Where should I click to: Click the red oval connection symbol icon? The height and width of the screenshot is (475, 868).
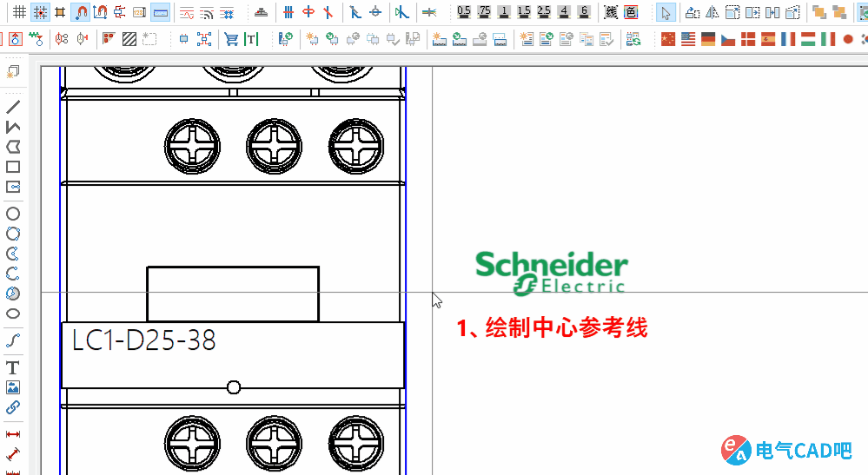308,12
